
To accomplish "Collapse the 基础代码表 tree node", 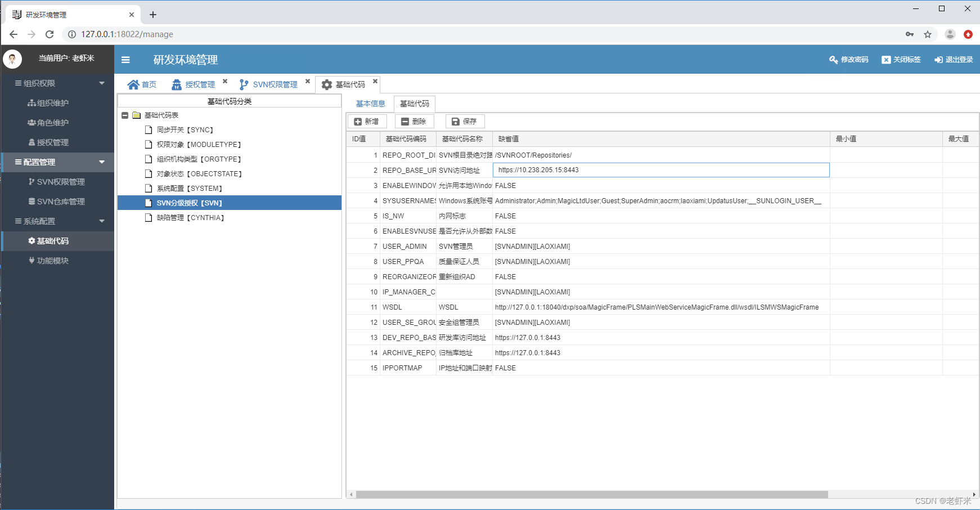I will click(x=125, y=115).
